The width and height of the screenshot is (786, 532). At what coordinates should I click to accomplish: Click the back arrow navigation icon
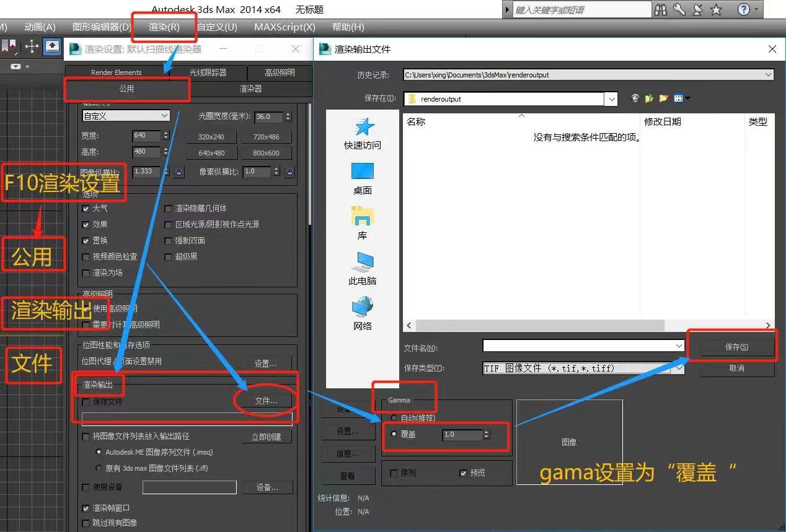tap(635, 98)
